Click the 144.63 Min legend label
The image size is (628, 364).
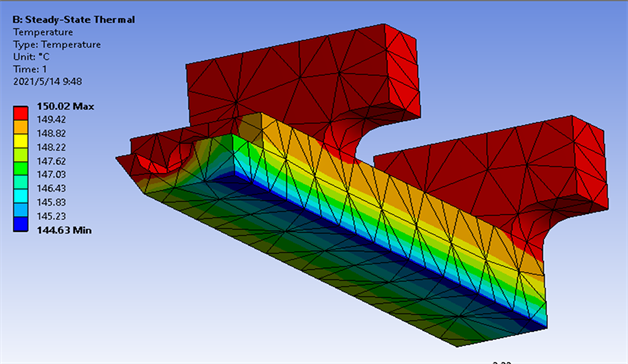pos(64,230)
